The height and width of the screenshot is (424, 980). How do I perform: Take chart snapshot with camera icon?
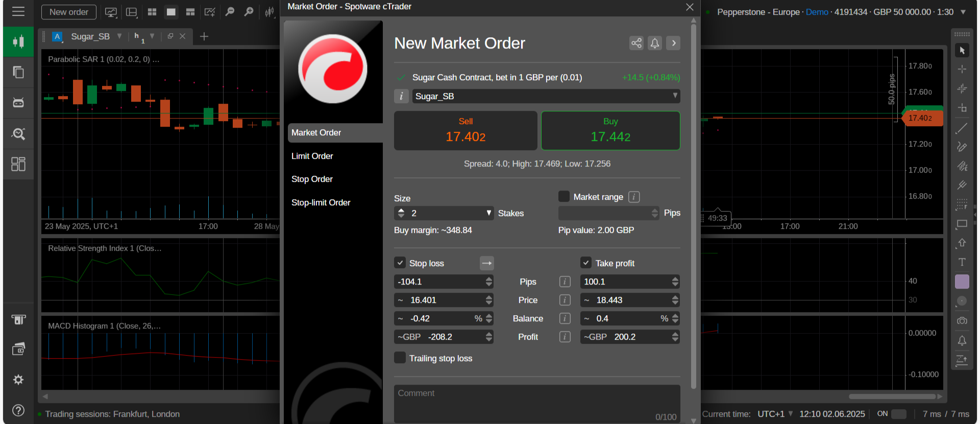(x=962, y=321)
